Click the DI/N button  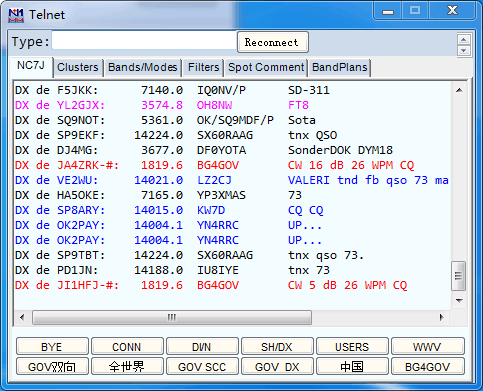(202, 347)
